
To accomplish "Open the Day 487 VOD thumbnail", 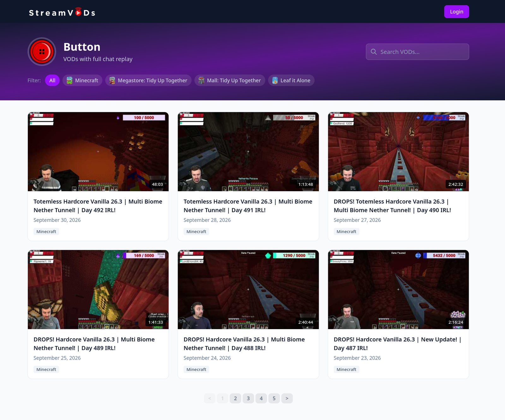I will [398, 290].
